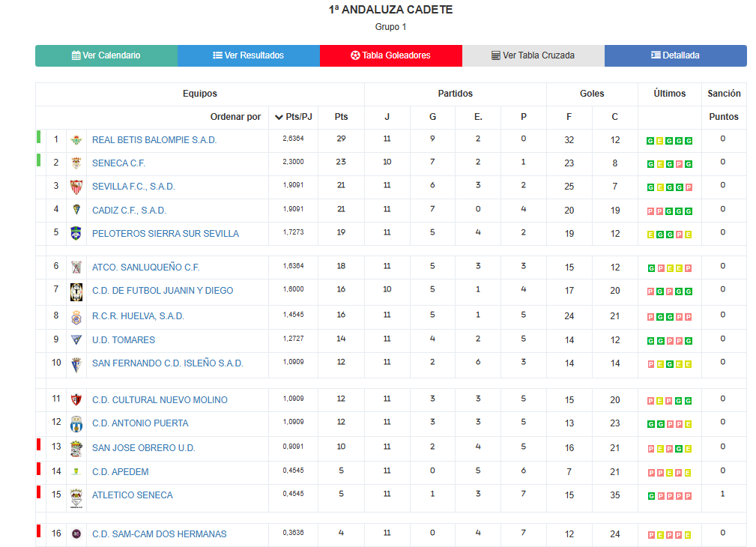The width and height of the screenshot is (756, 547).
Task: Click position number 16 cell
Action: coord(56,534)
